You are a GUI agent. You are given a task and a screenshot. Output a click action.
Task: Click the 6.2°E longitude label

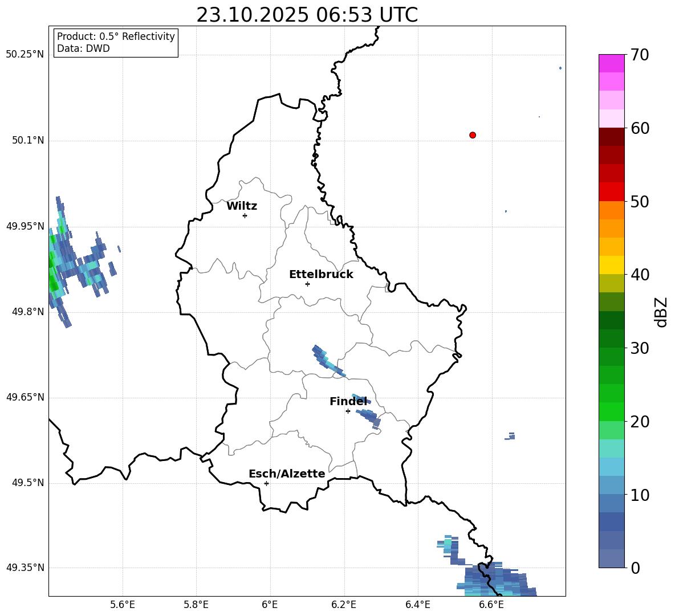pyautogui.click(x=344, y=605)
